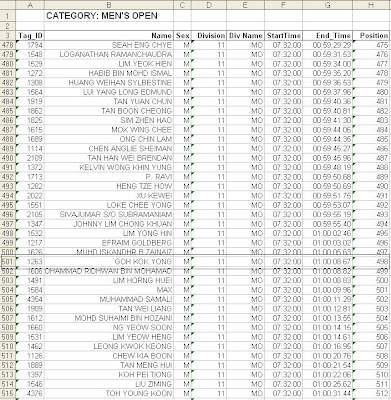
Task: Click the name KELVIN WONG KHIN YUNG
Action: pyautogui.click(x=126, y=167)
